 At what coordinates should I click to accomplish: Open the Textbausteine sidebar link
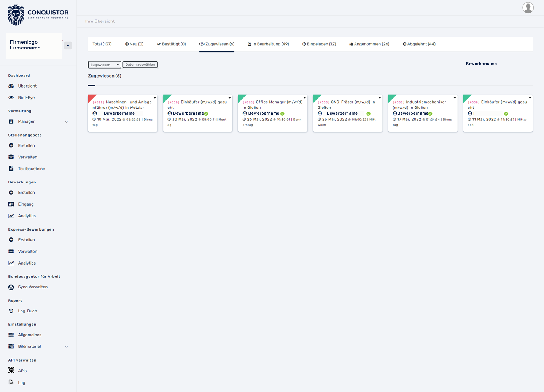pos(32,169)
